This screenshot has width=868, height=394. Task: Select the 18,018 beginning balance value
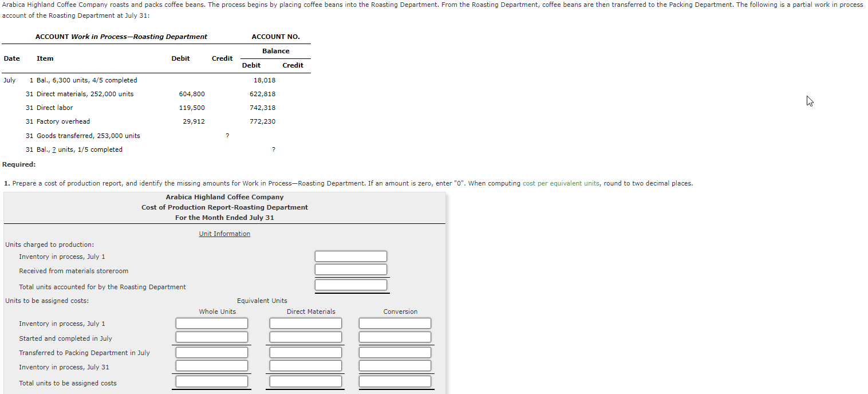[x=265, y=80]
